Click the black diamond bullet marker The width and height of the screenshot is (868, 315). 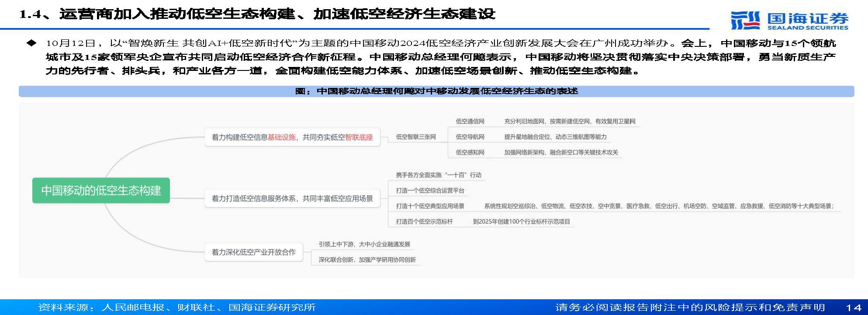(31, 43)
